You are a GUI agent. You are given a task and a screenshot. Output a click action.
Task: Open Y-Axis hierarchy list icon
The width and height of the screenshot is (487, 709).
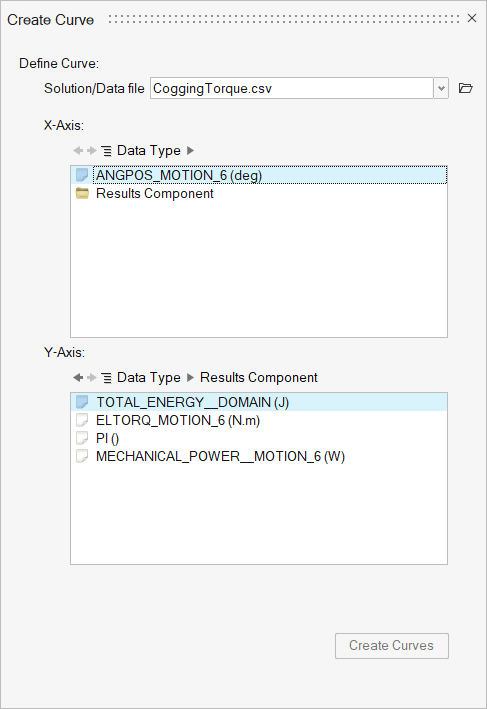click(106, 378)
